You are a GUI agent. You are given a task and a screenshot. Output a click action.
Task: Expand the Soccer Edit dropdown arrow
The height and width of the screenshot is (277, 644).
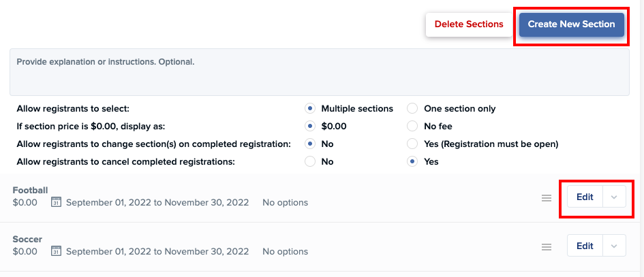point(614,246)
